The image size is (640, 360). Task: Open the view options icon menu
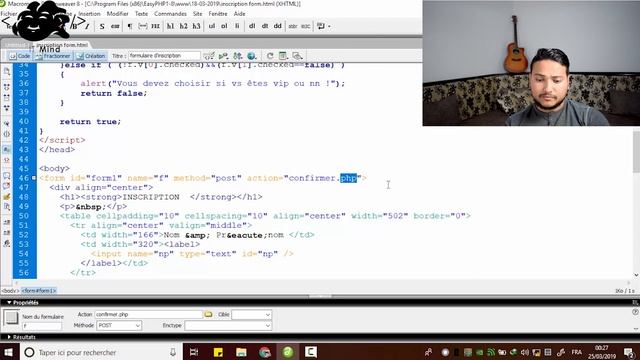[x=283, y=56]
